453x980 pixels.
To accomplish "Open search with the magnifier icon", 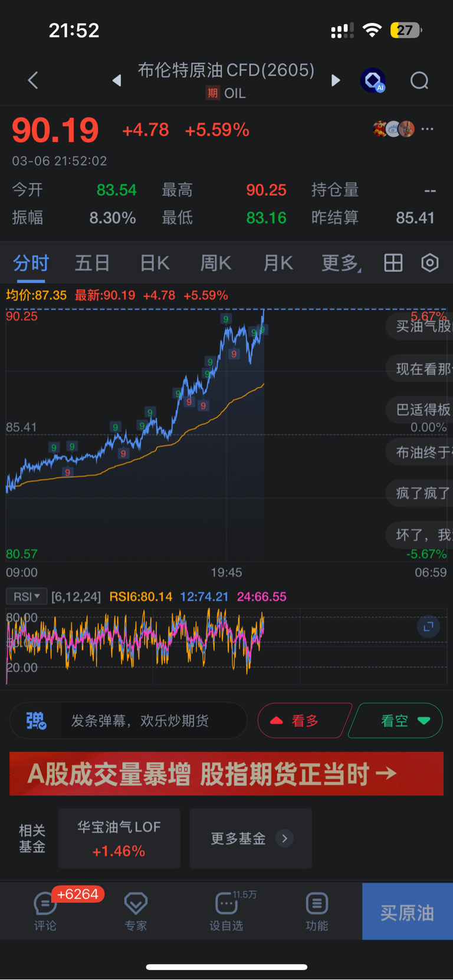I will click(x=419, y=80).
